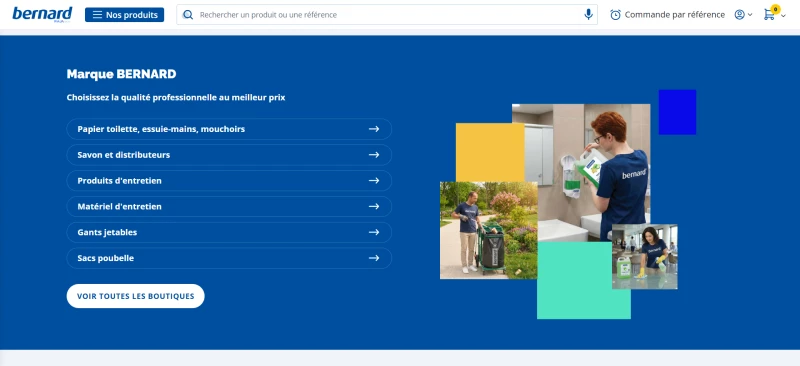Click the arrow on Sacs poubelle row
This screenshot has width=800, height=366.
click(374, 258)
